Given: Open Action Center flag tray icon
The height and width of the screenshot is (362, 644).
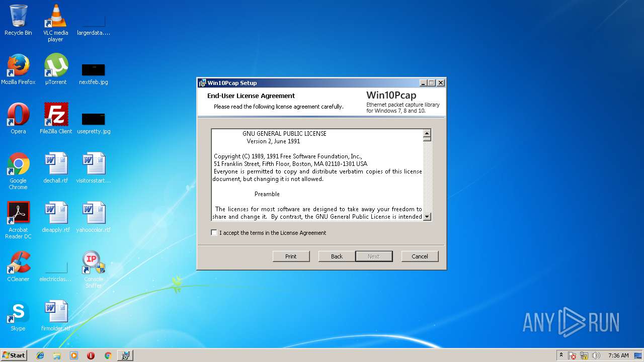Looking at the screenshot, I should (x=572, y=355).
